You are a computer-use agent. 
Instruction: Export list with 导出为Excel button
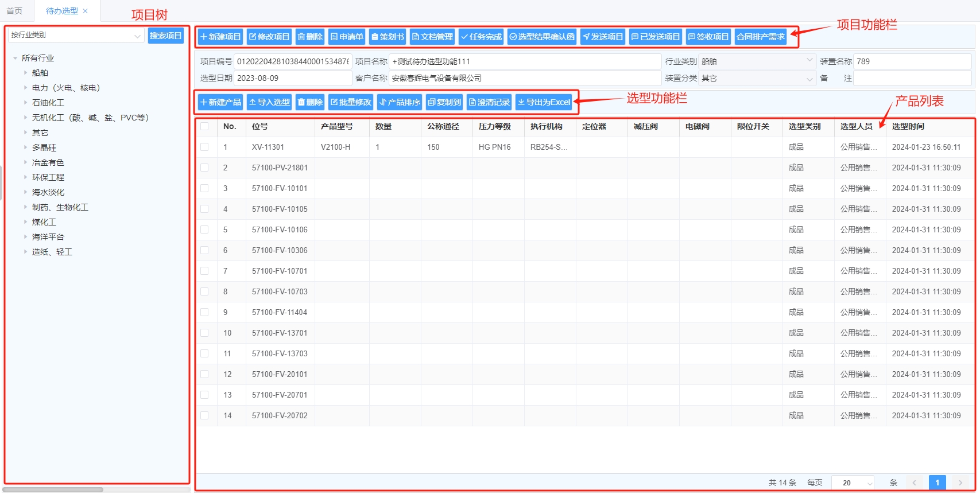[544, 102]
